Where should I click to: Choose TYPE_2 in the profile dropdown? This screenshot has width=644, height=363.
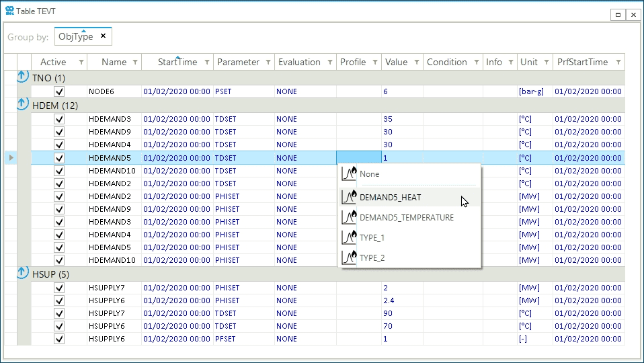pos(372,258)
